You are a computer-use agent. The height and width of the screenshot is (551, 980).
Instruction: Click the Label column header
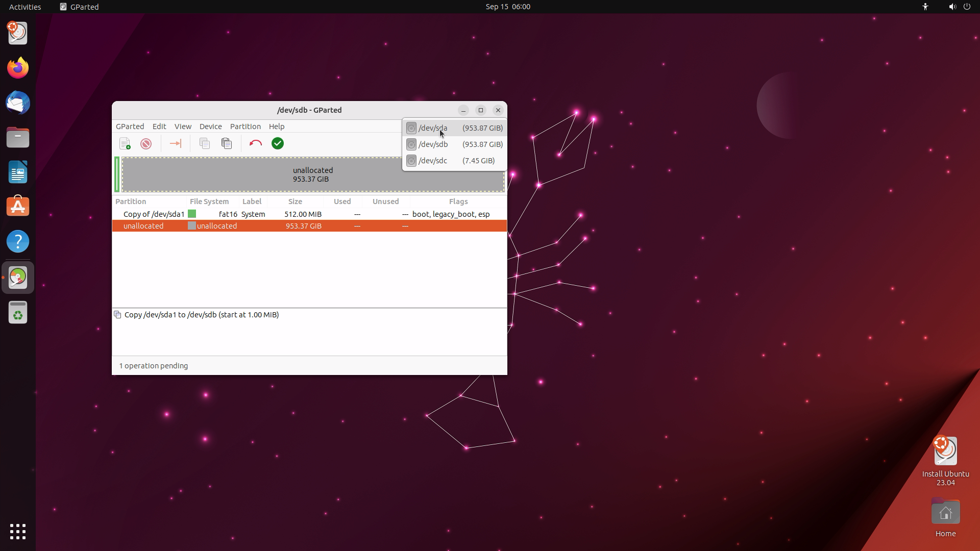pos(253,202)
